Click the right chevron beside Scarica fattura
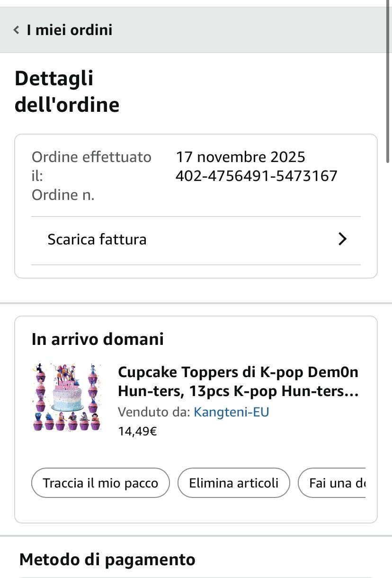Screen dimensions: 392x578 (343, 240)
